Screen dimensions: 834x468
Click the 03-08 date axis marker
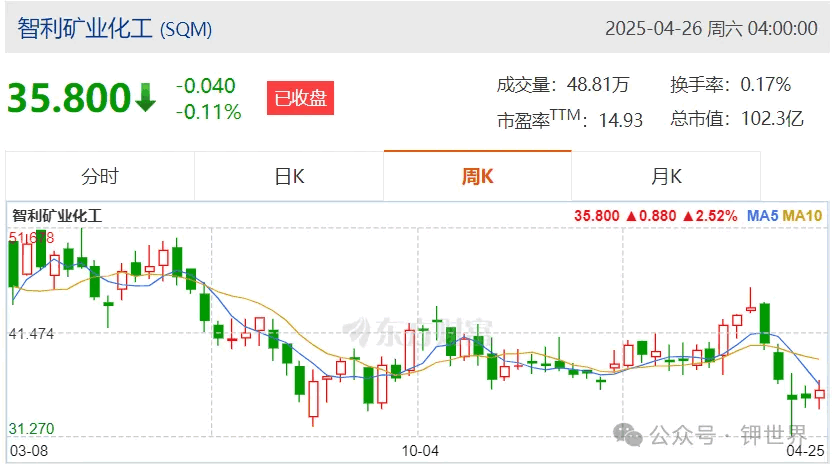coord(29,451)
